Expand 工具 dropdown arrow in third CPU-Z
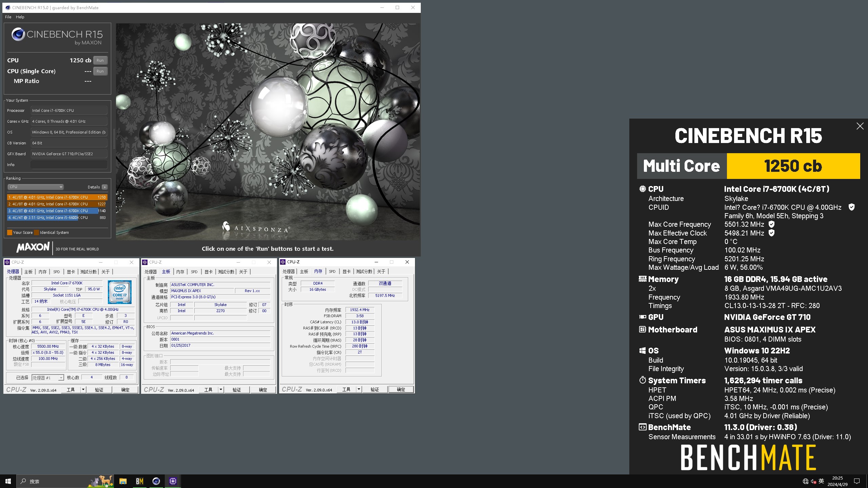Image resolution: width=868 pixels, height=488 pixels. pos(359,389)
